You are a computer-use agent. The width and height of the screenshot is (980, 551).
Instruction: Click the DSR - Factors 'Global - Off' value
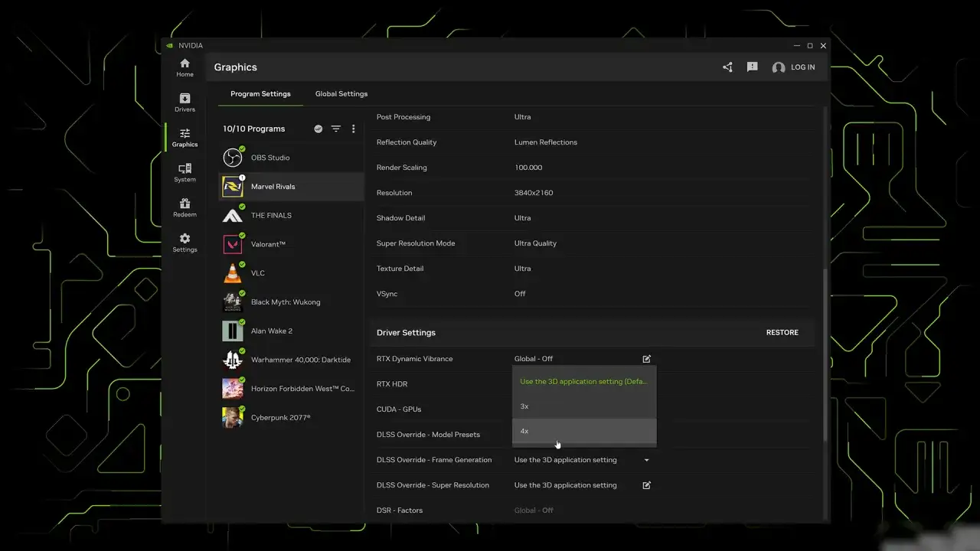tap(534, 510)
